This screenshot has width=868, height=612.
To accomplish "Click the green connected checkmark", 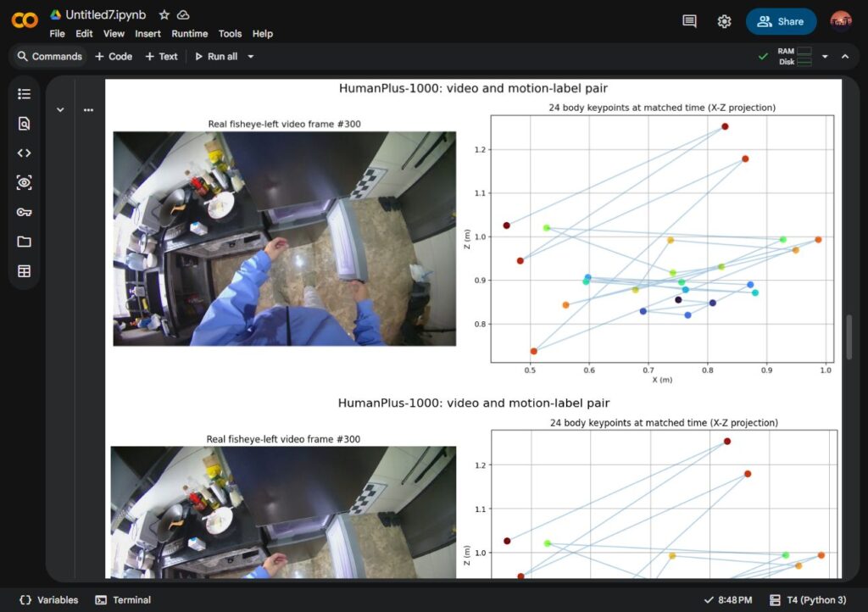I will tap(764, 57).
